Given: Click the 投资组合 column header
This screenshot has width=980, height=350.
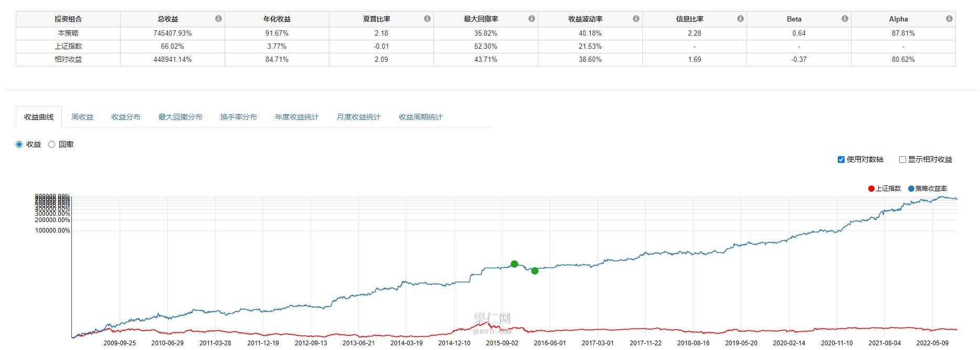Looking at the screenshot, I should (x=68, y=19).
